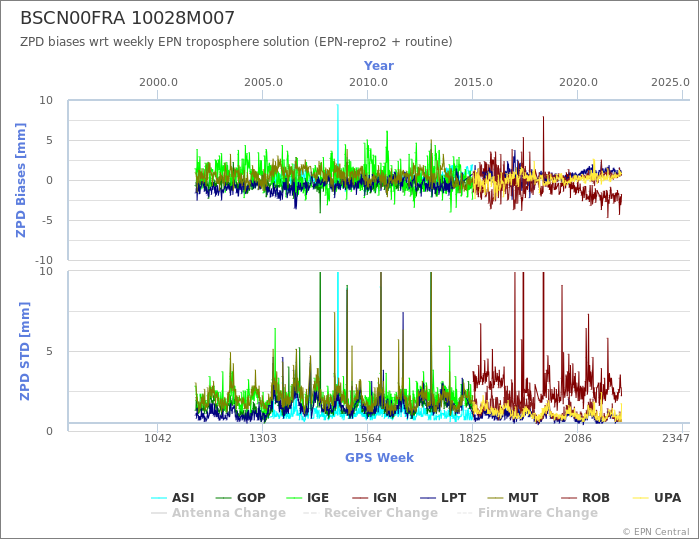Click the dark blue LPT line swatch in legend
Image resolution: width=700 pixels, height=540 pixels.
(428, 498)
